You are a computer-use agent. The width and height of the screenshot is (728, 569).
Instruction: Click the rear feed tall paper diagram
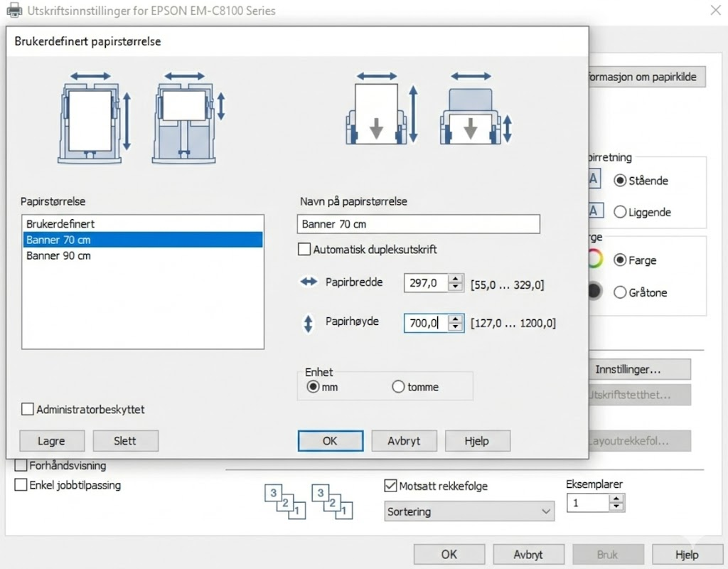point(377,114)
